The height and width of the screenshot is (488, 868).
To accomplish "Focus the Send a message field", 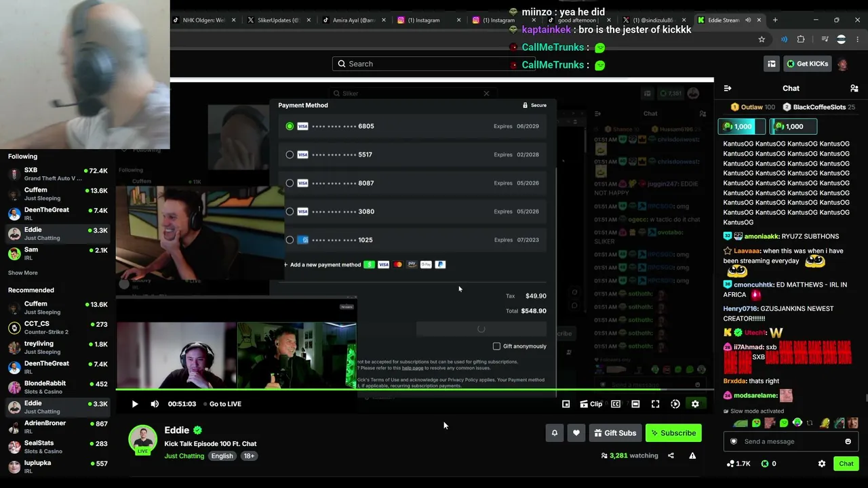I will (791, 441).
